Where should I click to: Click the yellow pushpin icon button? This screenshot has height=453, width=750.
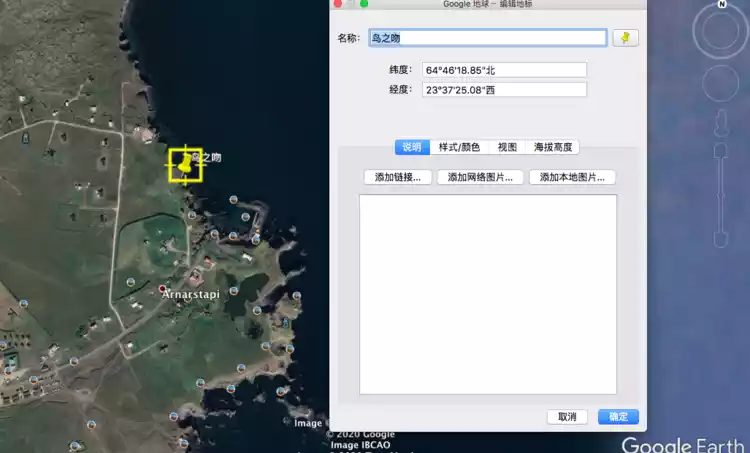click(626, 38)
